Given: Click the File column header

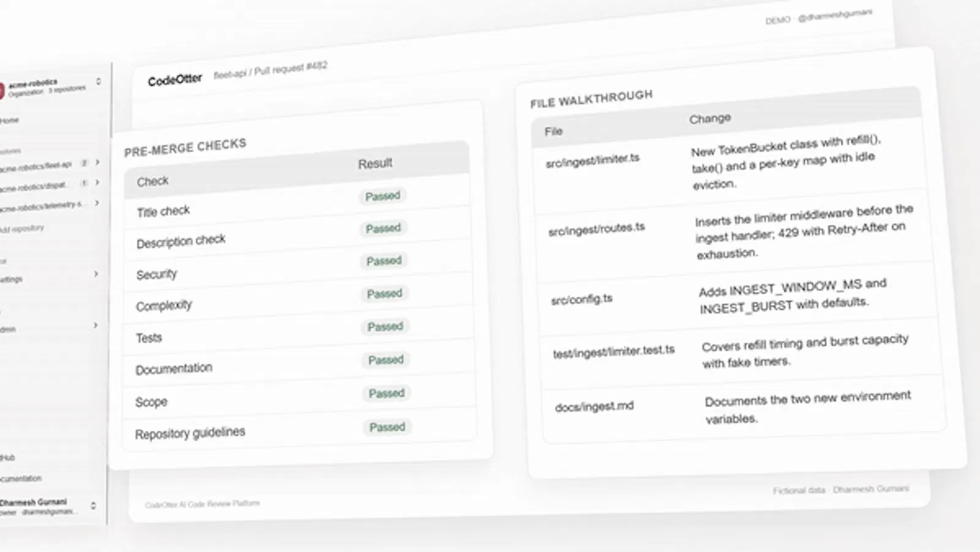Looking at the screenshot, I should click(554, 131).
